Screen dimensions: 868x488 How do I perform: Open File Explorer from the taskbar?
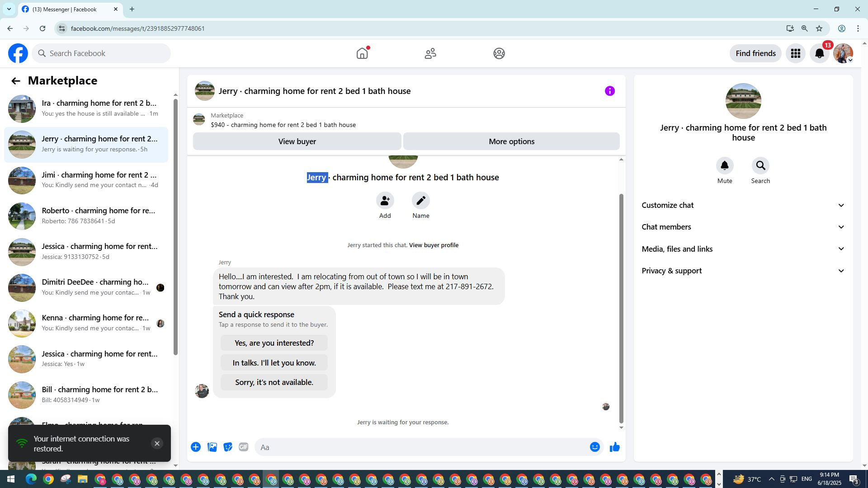coord(82,479)
